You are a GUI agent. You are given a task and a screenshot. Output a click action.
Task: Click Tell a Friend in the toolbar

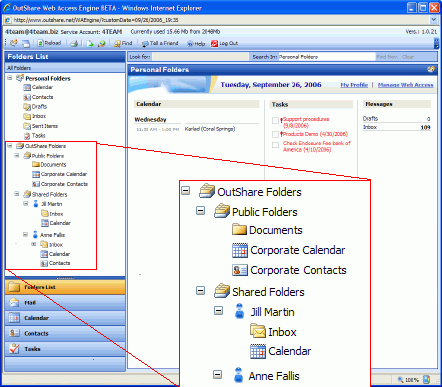160,43
